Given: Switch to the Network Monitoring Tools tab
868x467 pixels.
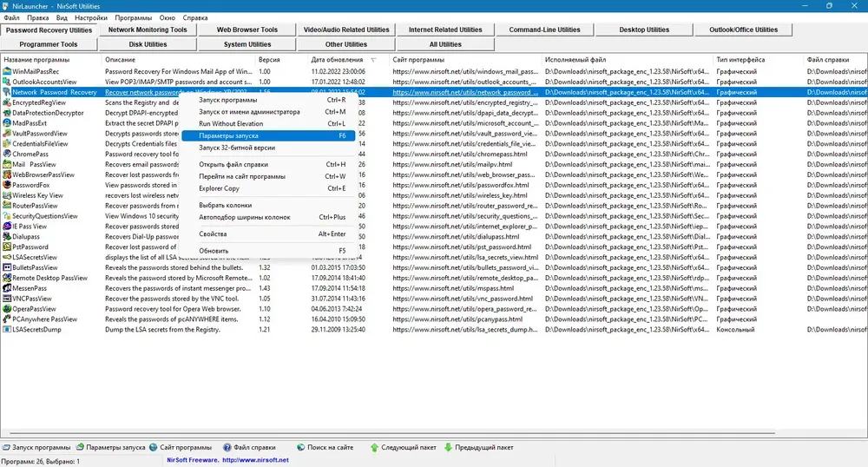Looking at the screenshot, I should click(x=148, y=30).
